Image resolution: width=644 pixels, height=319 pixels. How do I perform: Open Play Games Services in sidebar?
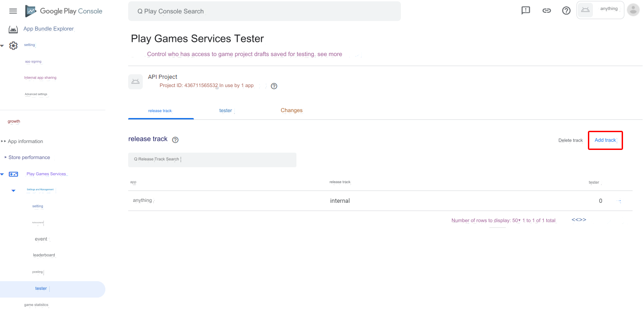point(47,174)
